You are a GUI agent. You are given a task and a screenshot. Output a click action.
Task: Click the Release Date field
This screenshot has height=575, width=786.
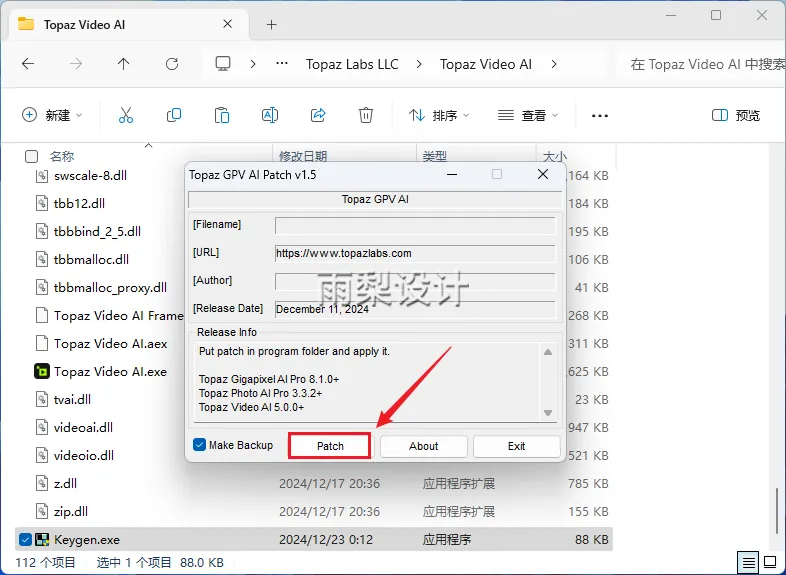tap(415, 309)
